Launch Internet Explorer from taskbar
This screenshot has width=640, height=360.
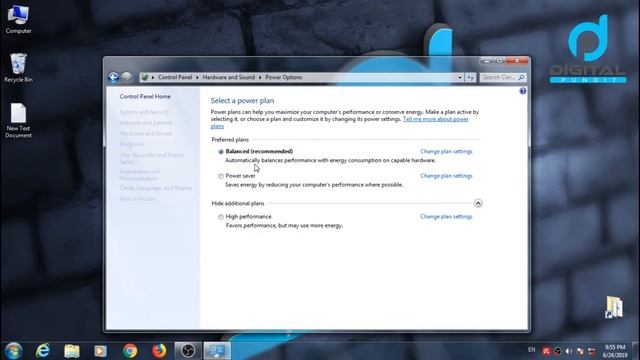pyautogui.click(x=43, y=351)
